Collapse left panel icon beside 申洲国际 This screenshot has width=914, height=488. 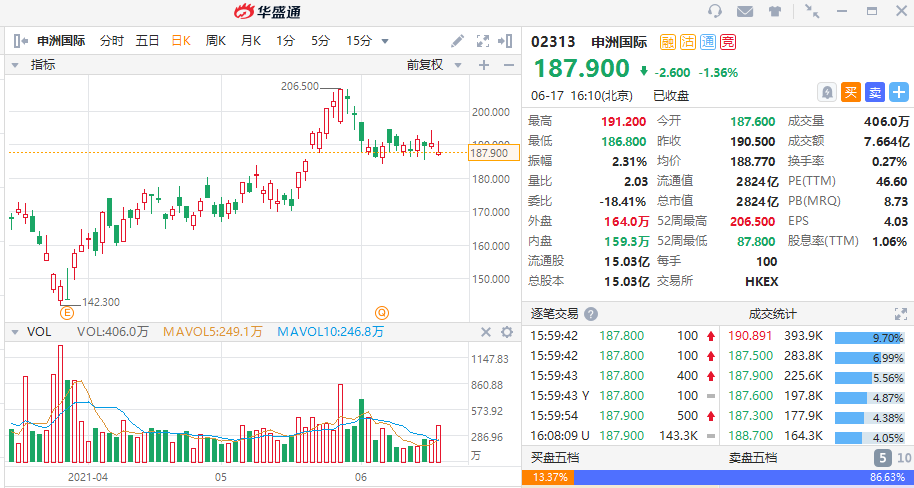20,41
